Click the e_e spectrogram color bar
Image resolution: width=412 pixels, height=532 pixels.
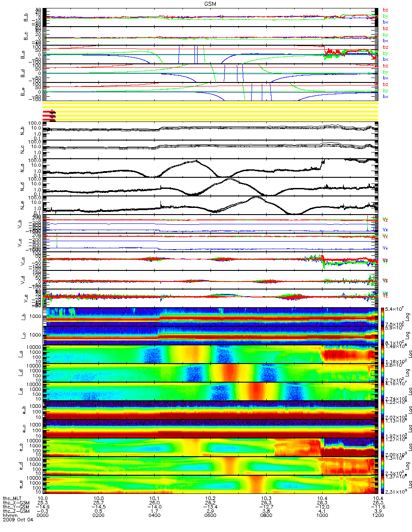tap(383, 485)
